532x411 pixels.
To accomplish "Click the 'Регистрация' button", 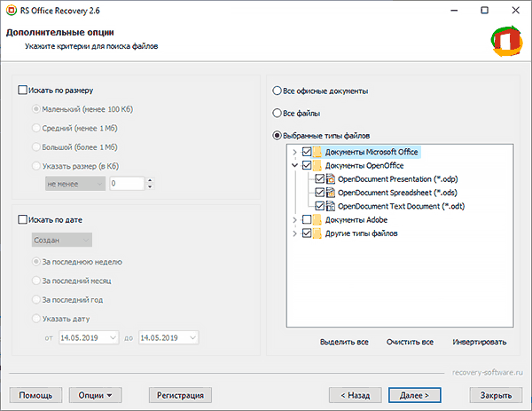I will tap(180, 395).
